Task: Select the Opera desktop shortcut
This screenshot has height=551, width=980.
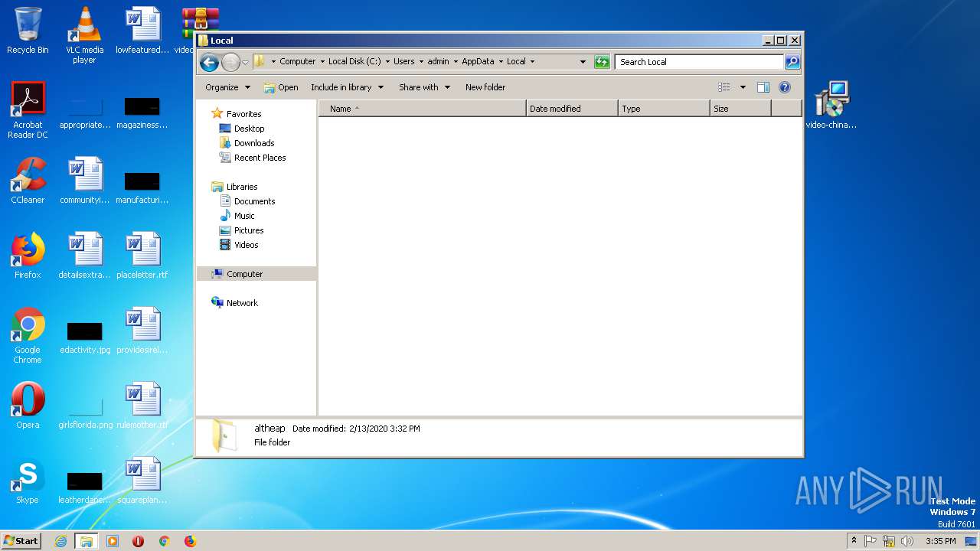Action: point(28,406)
